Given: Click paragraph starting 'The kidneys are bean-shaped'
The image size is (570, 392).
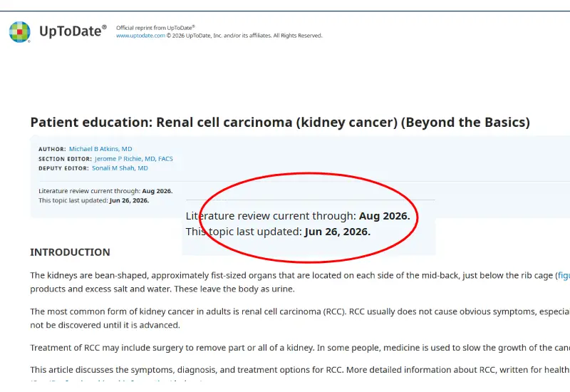Looking at the screenshot, I should click(300, 282).
